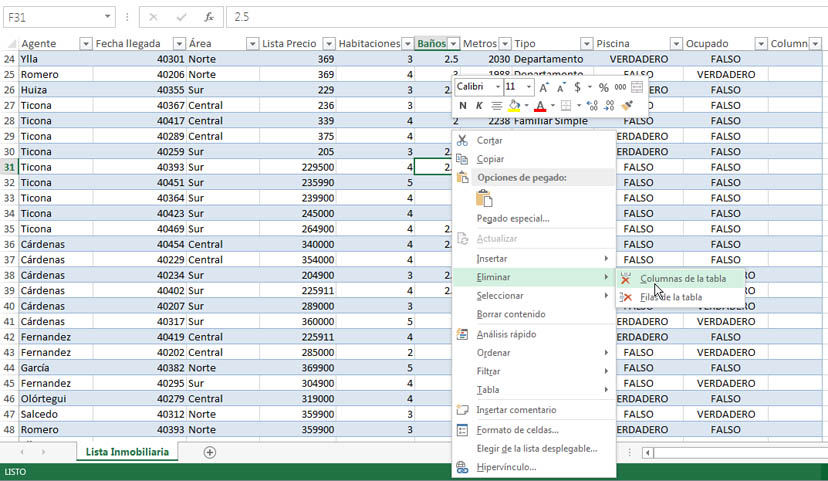Expand the Name Box dropdown arrow
828x481 pixels.
107,17
